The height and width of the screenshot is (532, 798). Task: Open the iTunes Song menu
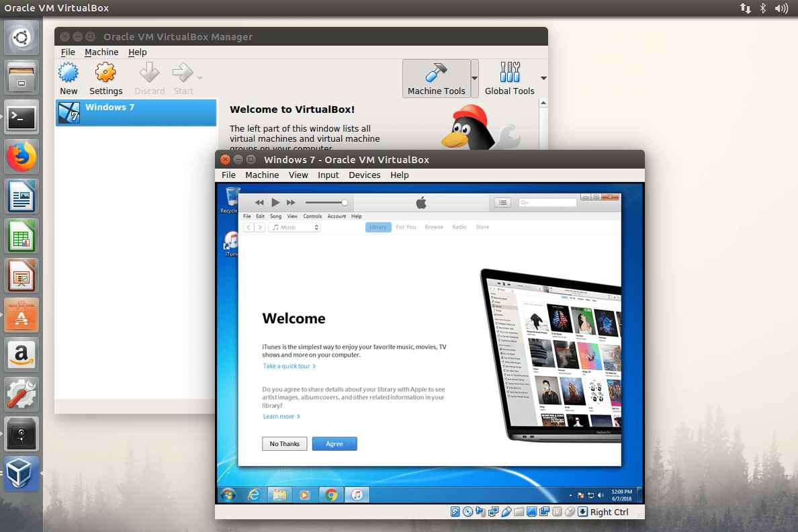click(275, 216)
